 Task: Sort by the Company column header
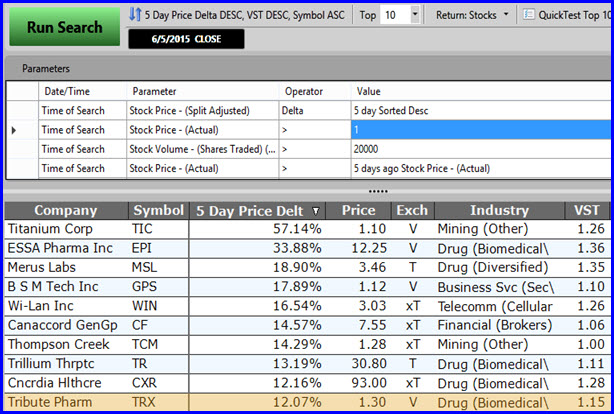click(66, 211)
